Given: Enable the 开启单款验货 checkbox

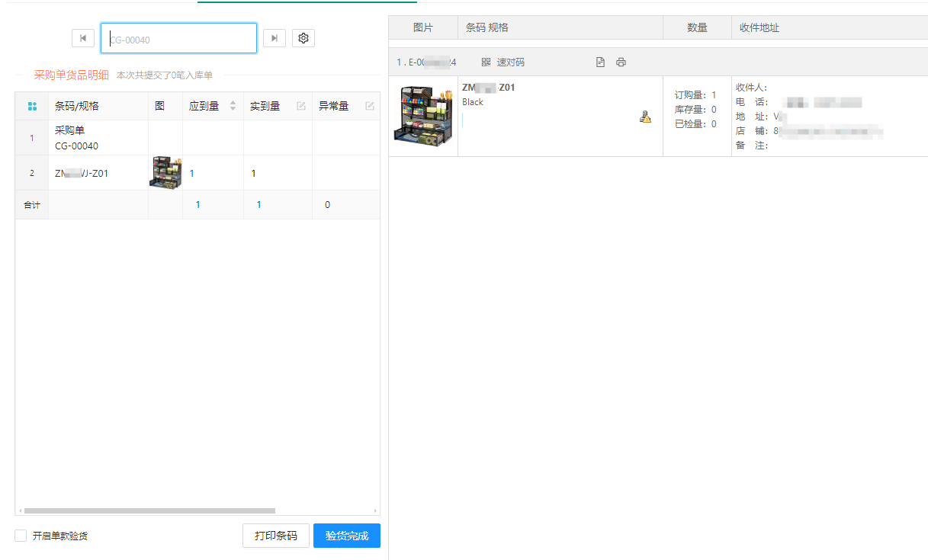Looking at the screenshot, I should 21,536.
